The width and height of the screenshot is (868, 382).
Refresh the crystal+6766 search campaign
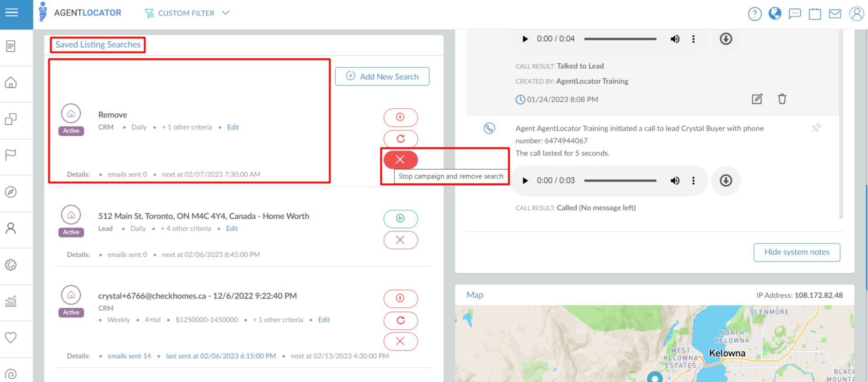(400, 320)
